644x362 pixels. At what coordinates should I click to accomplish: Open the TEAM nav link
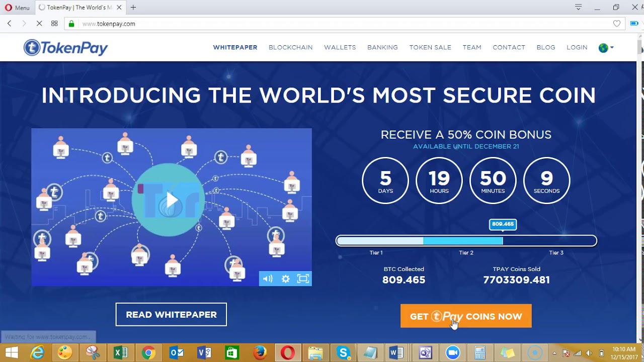472,47
